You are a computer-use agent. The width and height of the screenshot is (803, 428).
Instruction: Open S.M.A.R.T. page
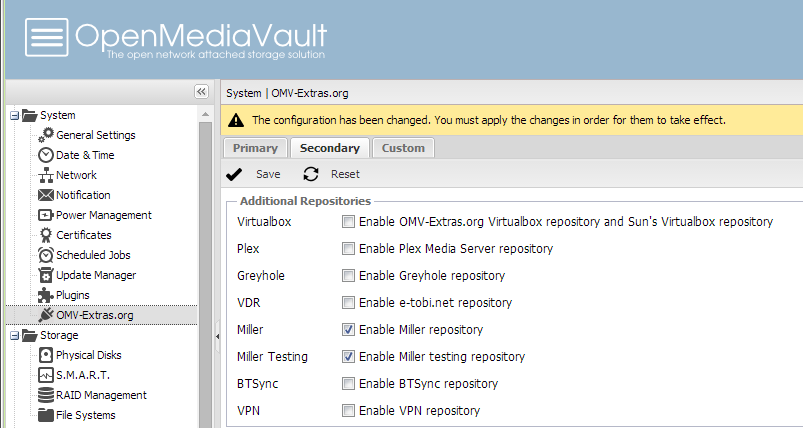pyautogui.click(x=83, y=375)
